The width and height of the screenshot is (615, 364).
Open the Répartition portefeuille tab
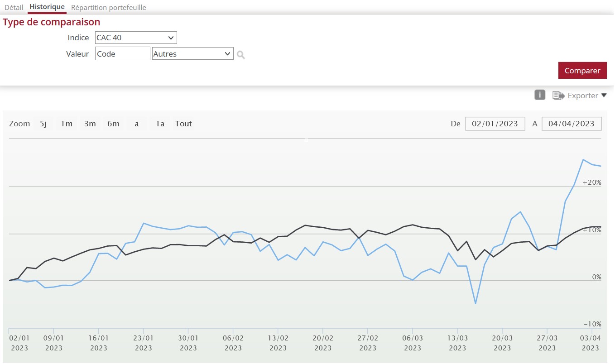click(x=109, y=8)
